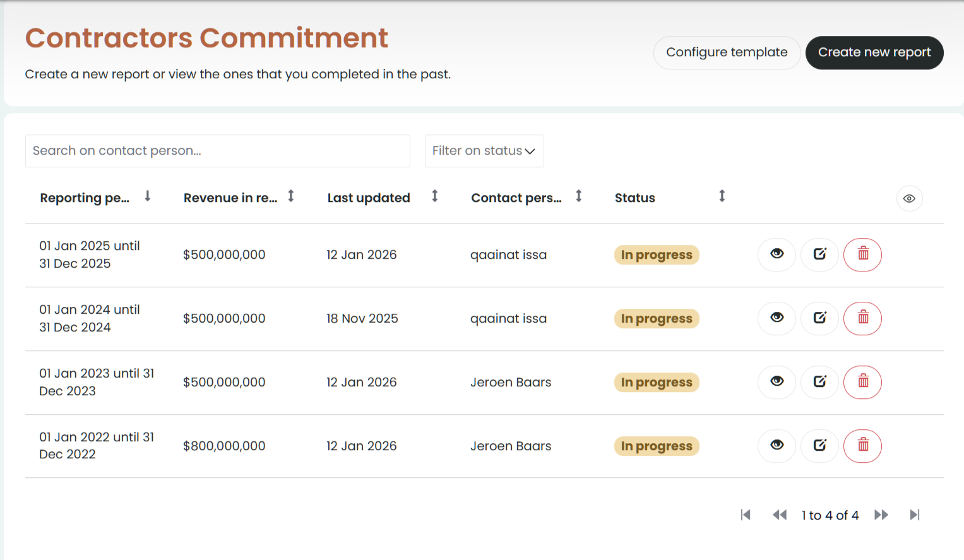Edit the 01 Jan 2024 report

(819, 318)
